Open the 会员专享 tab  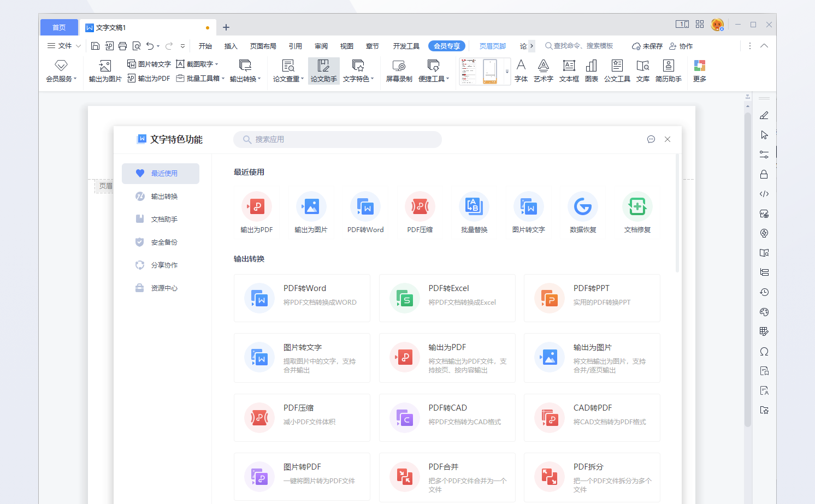pyautogui.click(x=446, y=46)
